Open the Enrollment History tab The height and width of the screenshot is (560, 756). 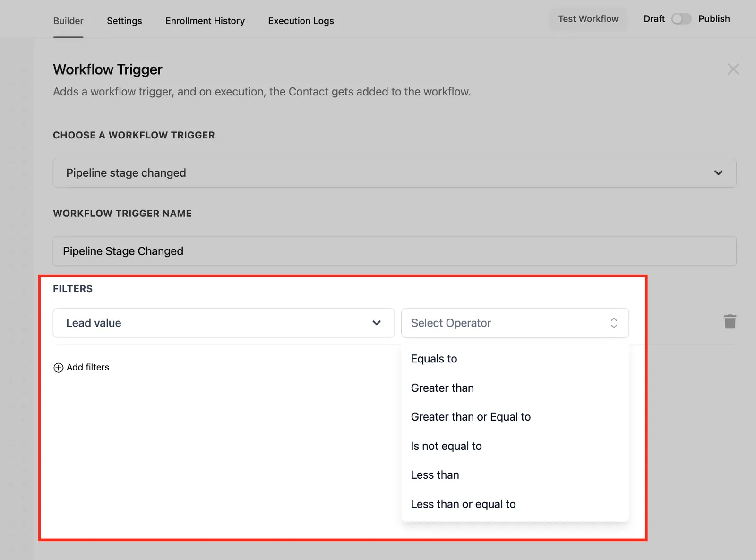coord(205,21)
